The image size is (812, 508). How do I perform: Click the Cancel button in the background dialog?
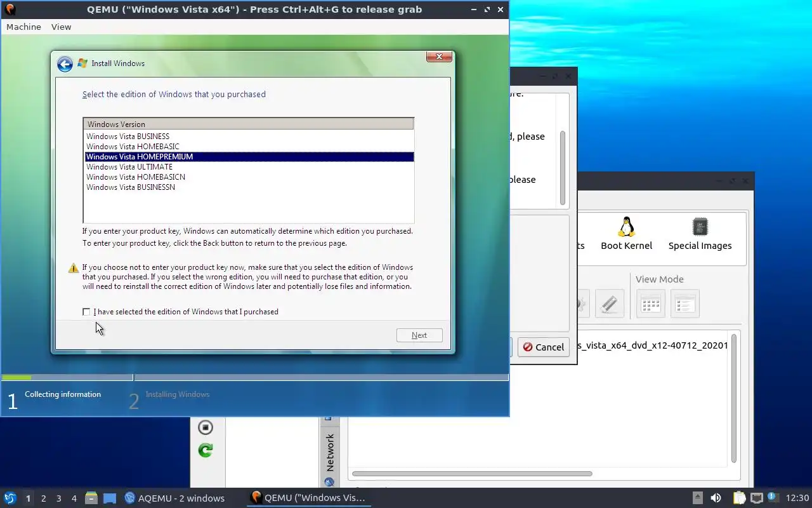(x=544, y=347)
